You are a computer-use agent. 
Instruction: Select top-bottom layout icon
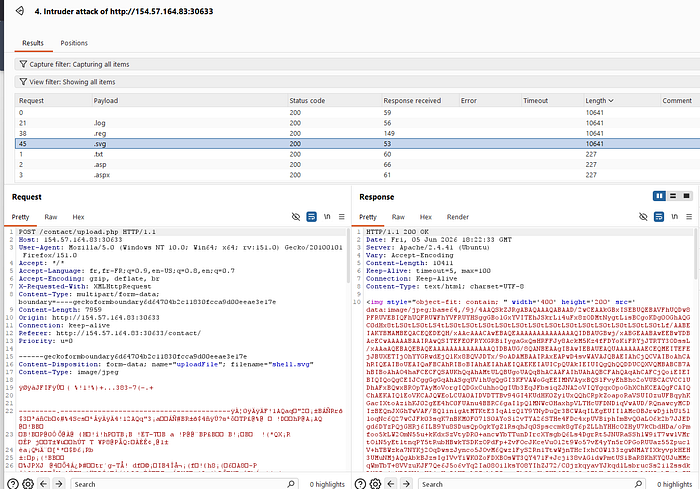coord(673,196)
